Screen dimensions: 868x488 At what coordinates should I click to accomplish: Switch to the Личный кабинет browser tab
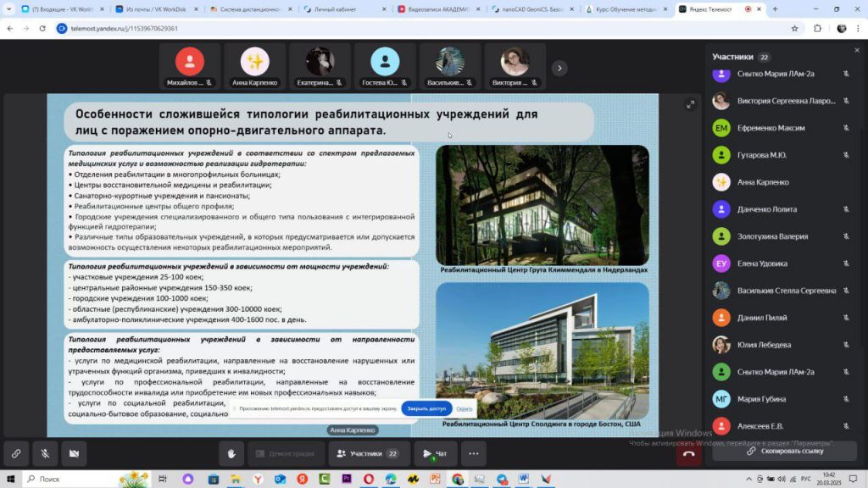click(x=344, y=9)
